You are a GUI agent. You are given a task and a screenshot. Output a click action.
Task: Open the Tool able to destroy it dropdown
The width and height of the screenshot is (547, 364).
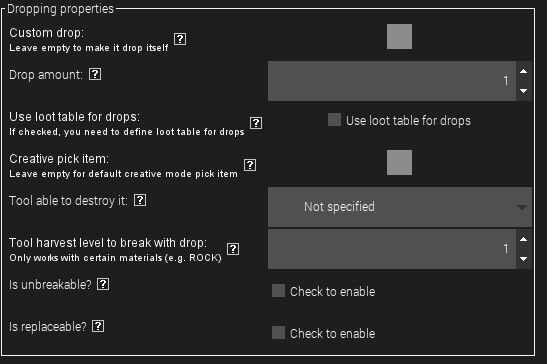click(400, 207)
